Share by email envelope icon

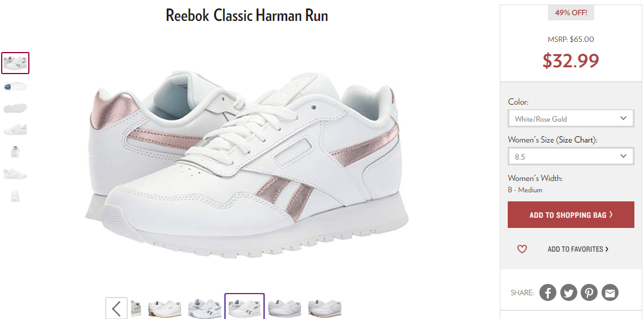click(610, 292)
